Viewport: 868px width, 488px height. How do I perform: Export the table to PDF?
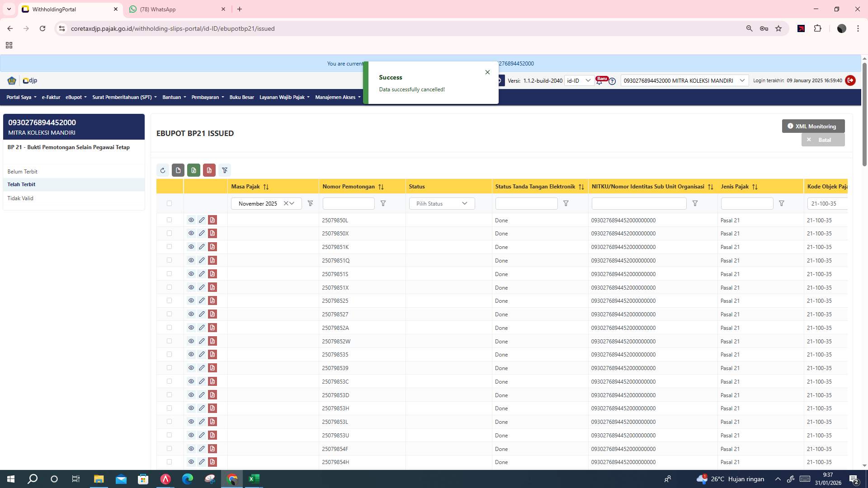pos(209,170)
